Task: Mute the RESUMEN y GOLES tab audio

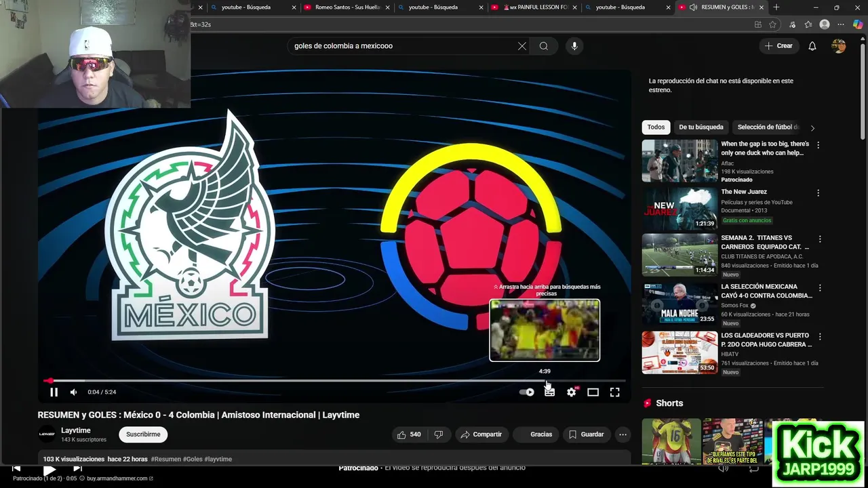Action: tap(693, 7)
